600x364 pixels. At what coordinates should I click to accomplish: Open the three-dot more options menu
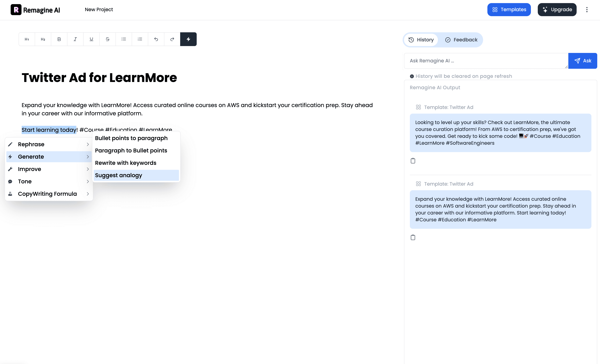pyautogui.click(x=587, y=9)
